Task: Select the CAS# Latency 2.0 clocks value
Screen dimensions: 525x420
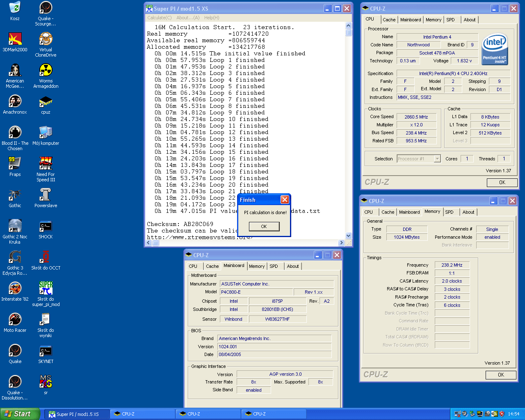Action: (452, 281)
